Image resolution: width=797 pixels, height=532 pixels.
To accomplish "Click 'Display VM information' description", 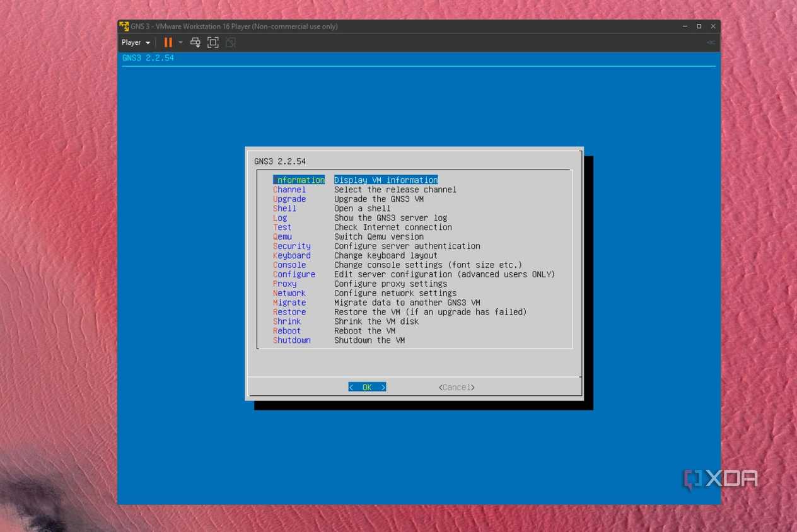I will pos(386,180).
